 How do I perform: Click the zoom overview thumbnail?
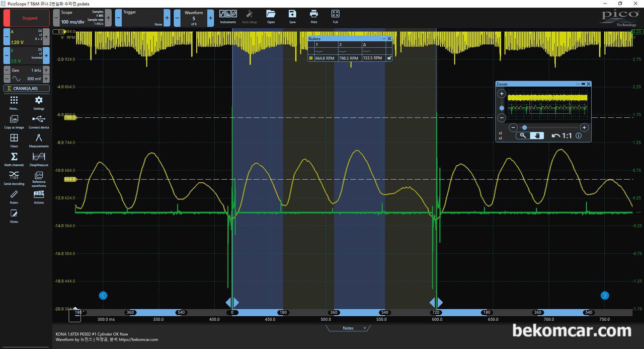pyautogui.click(x=548, y=105)
